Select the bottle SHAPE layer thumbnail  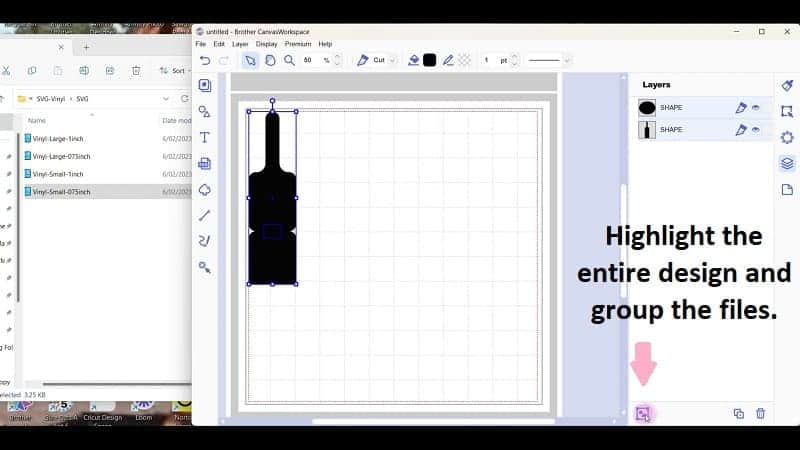pos(647,130)
